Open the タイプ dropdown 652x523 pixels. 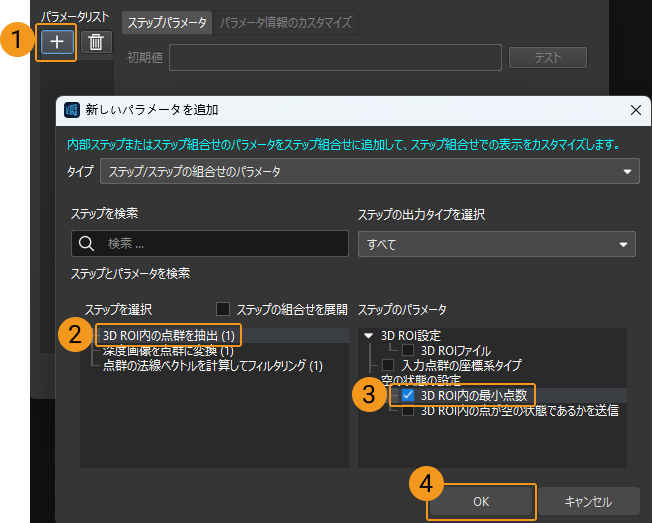pos(369,171)
